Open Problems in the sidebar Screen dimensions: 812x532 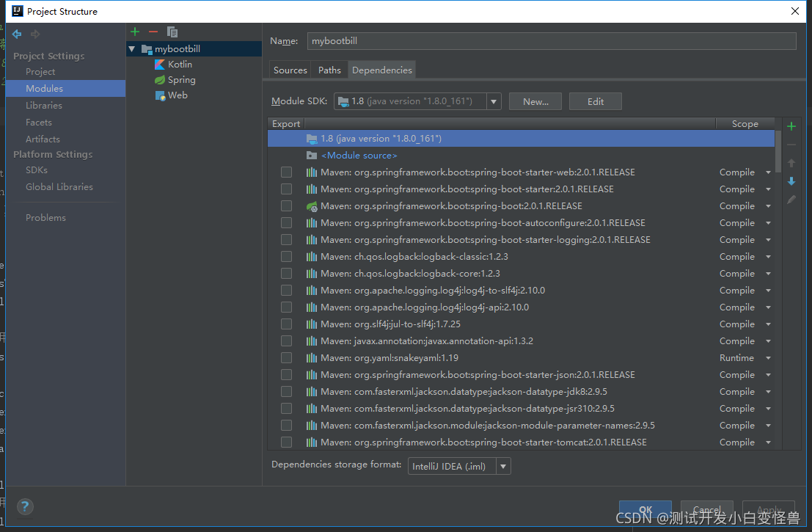pyautogui.click(x=46, y=218)
